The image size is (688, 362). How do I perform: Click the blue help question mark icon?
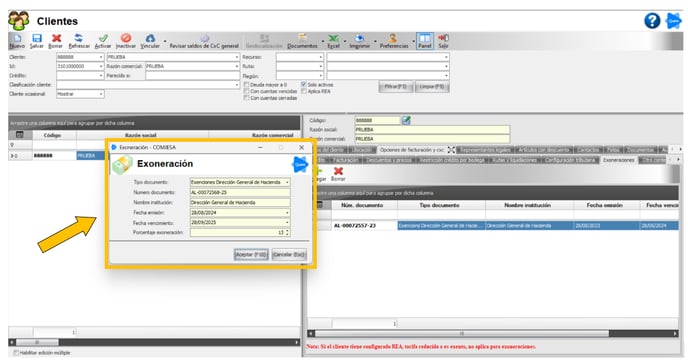coord(652,21)
